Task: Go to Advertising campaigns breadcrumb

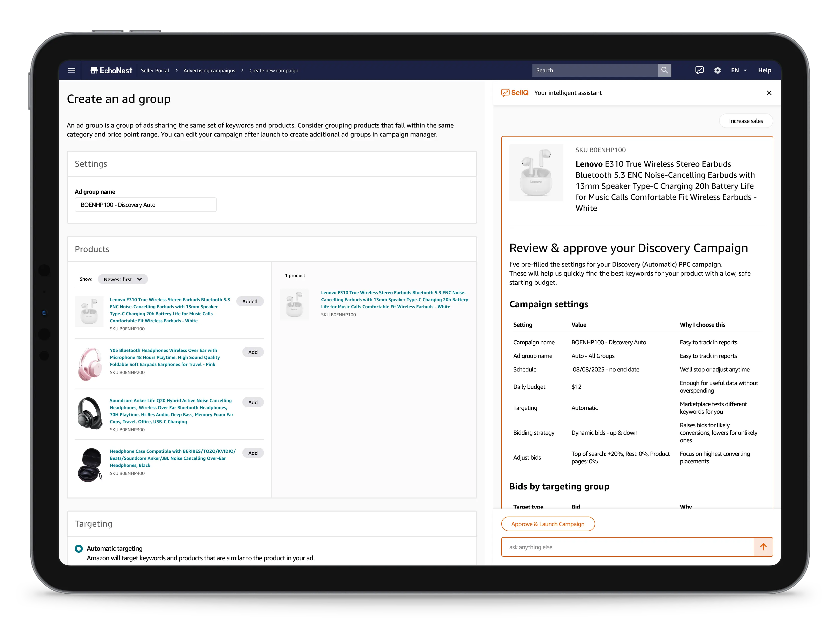Action: (x=209, y=71)
